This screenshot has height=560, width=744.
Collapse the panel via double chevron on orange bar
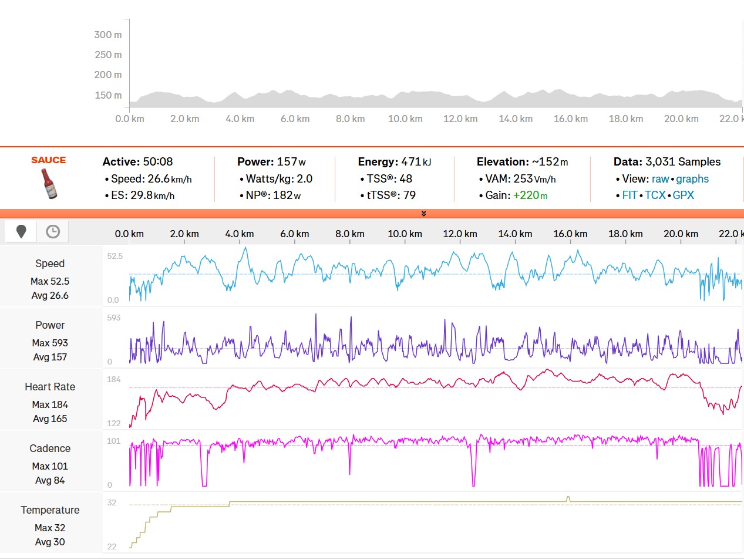[x=423, y=214]
